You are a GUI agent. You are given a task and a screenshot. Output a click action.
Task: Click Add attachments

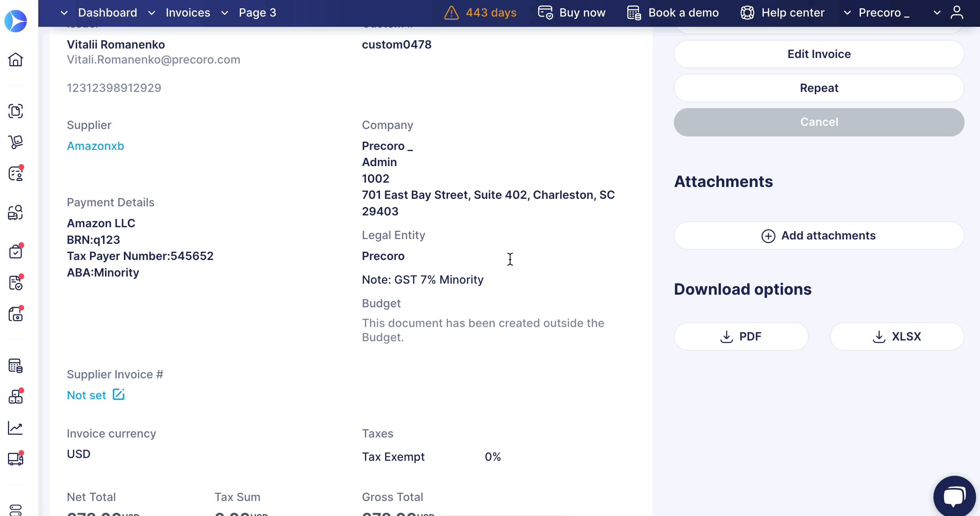(x=819, y=236)
